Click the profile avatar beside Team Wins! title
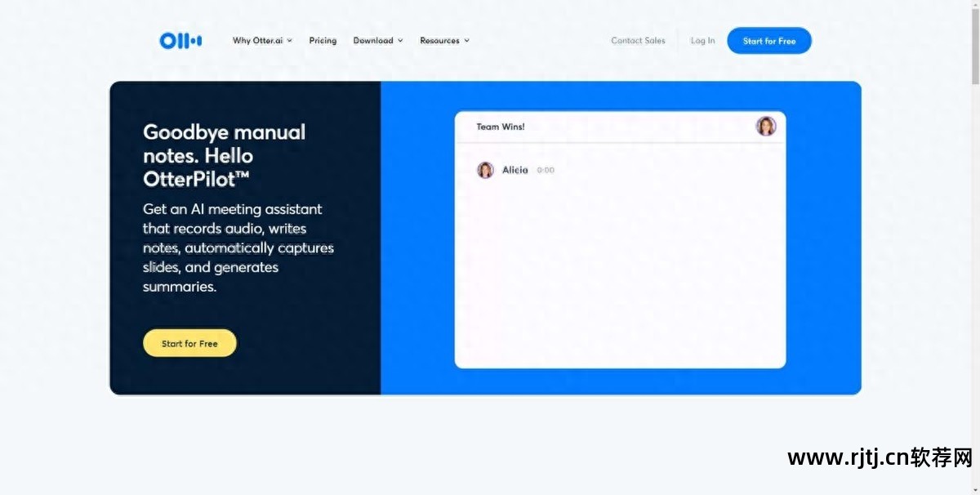This screenshot has height=495, width=980. (x=766, y=127)
